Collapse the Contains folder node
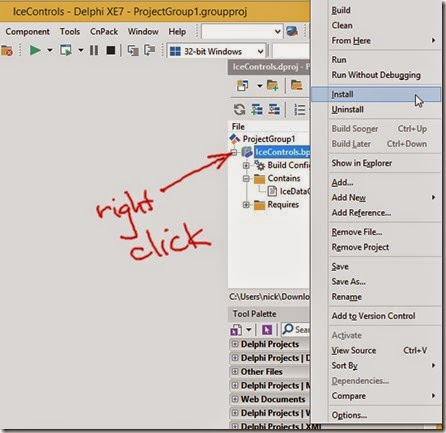The width and height of the screenshot is (446, 433). pyautogui.click(x=246, y=179)
